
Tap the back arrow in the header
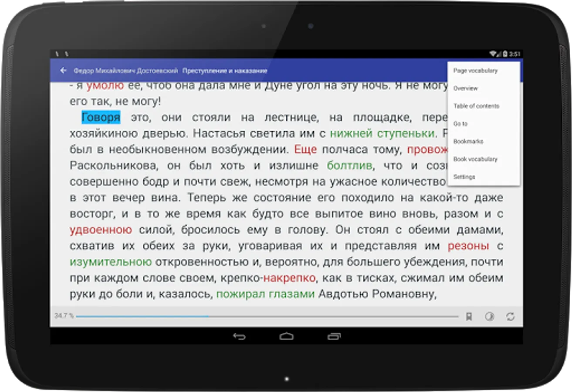(x=63, y=70)
